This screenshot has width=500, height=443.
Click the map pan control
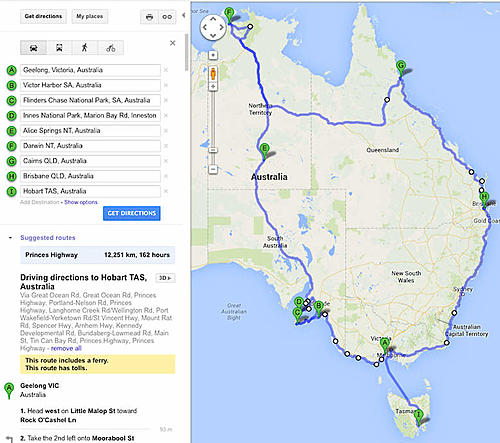pyautogui.click(x=213, y=27)
